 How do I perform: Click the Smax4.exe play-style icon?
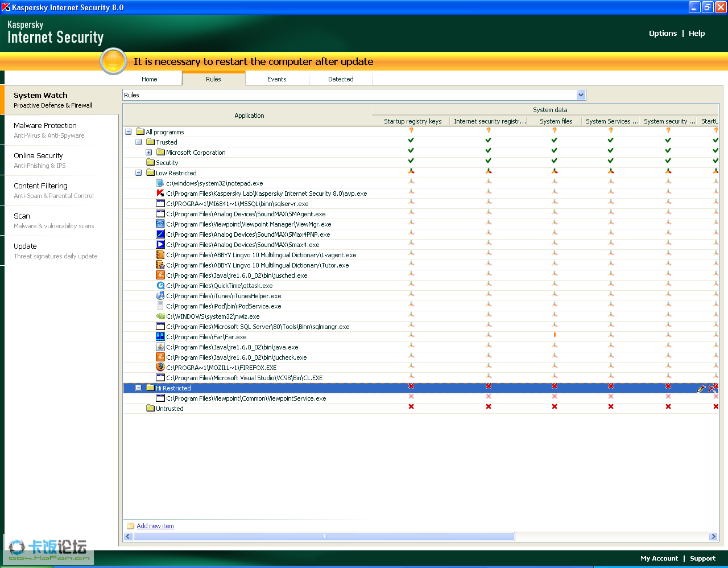coord(160,245)
